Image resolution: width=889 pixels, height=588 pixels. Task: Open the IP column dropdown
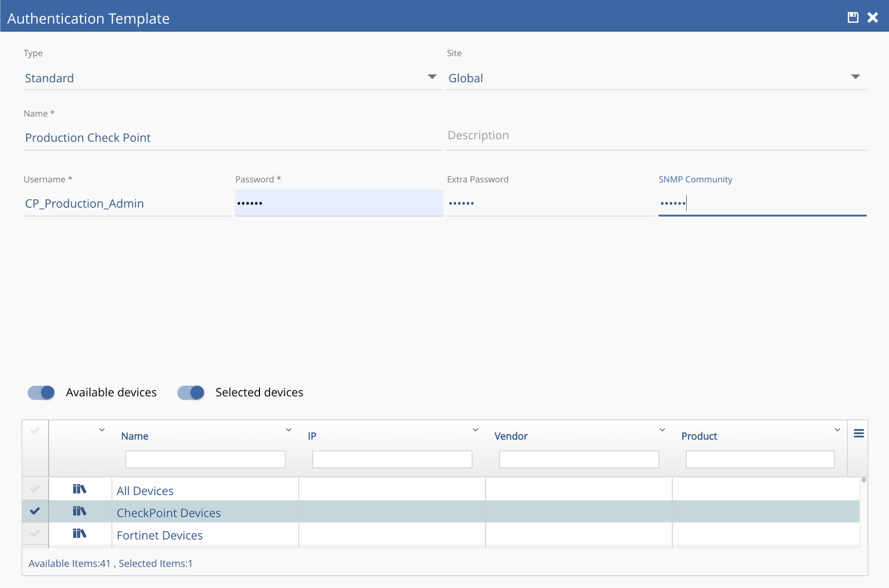(x=476, y=430)
